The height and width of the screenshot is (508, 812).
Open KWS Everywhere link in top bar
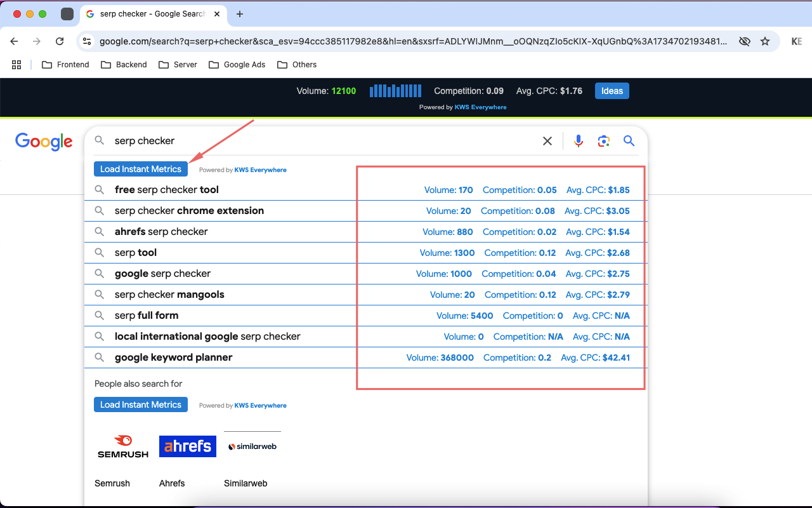pos(480,107)
